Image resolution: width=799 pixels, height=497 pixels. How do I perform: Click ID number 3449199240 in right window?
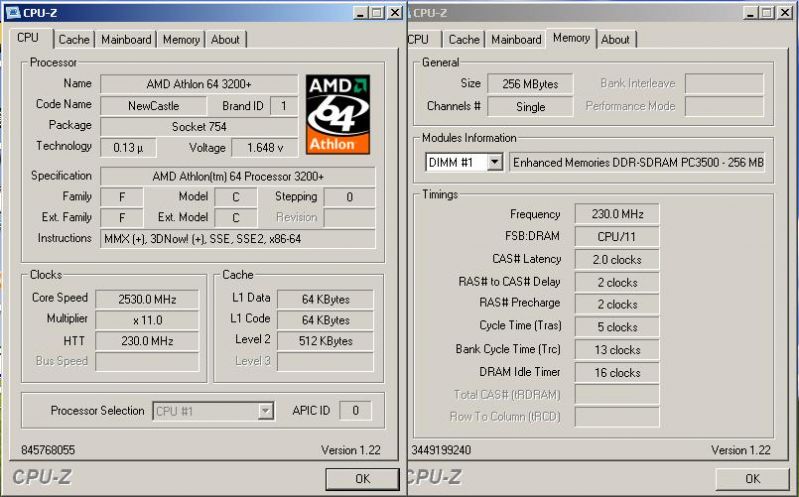[x=441, y=450]
